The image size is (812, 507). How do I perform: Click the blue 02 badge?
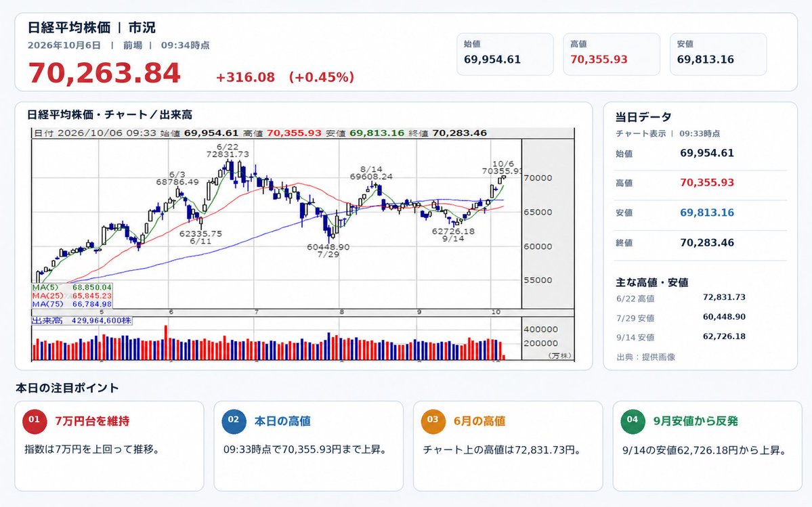point(234,421)
